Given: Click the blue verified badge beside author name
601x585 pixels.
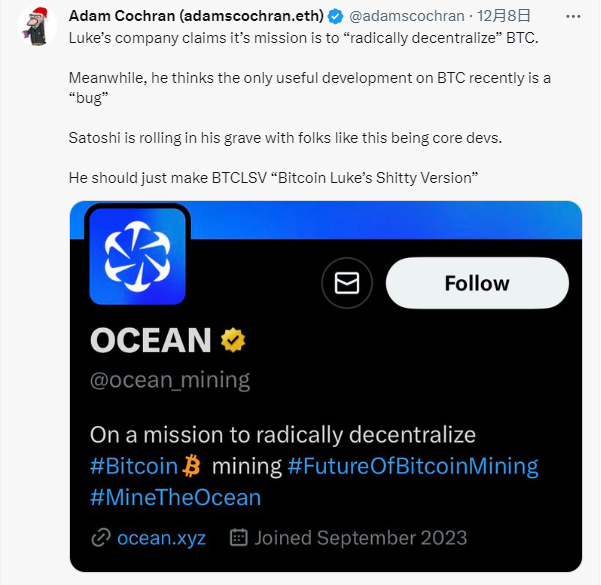Looking at the screenshot, I should pyautogui.click(x=335, y=18).
